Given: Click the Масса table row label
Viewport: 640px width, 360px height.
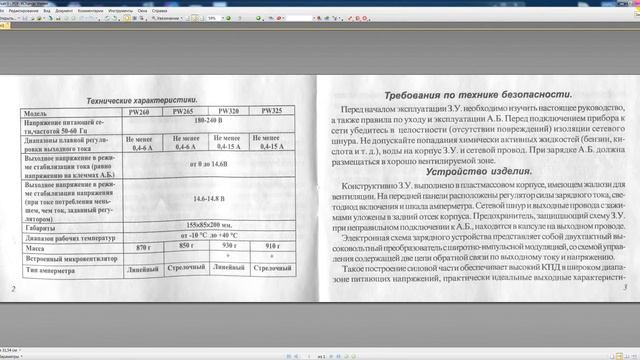Looking at the screenshot, I should click(35, 248).
